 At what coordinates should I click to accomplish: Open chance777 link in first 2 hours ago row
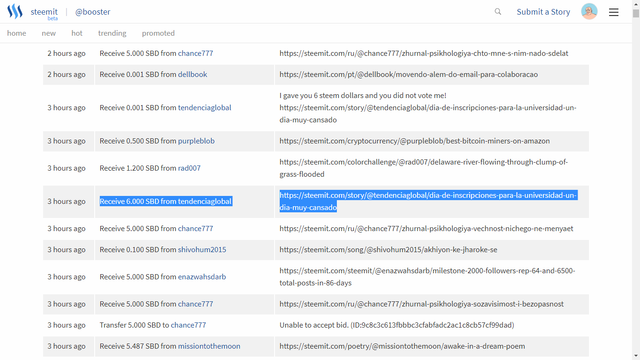(x=195, y=53)
